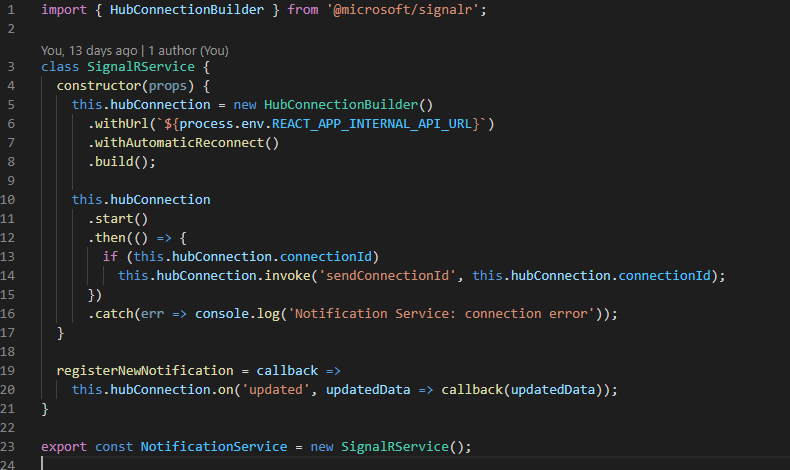This screenshot has height=470, width=790.
Task: Click the "then" method call on line 12
Action: (x=110, y=238)
